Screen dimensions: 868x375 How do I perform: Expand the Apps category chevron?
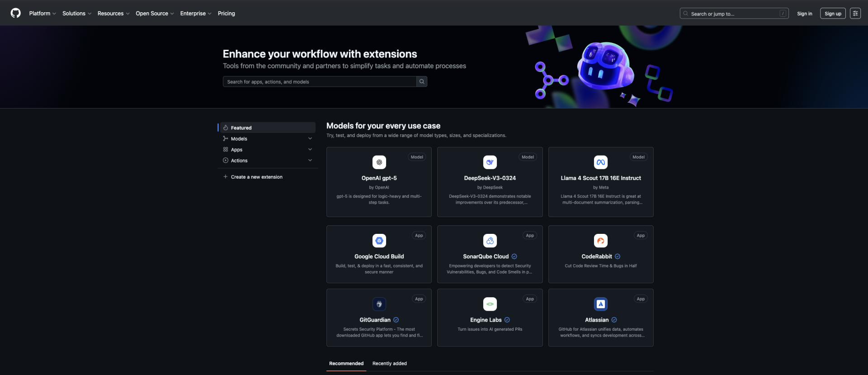(310, 149)
